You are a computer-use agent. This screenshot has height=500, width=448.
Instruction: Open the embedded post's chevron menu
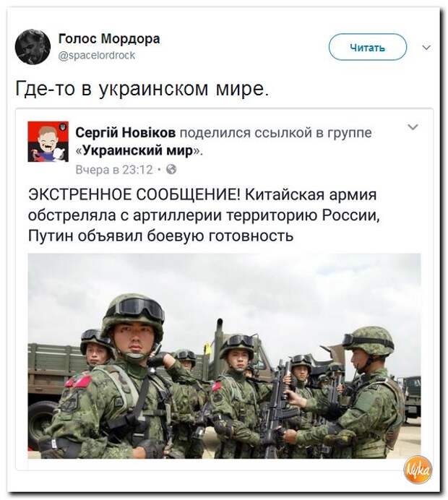(413, 127)
